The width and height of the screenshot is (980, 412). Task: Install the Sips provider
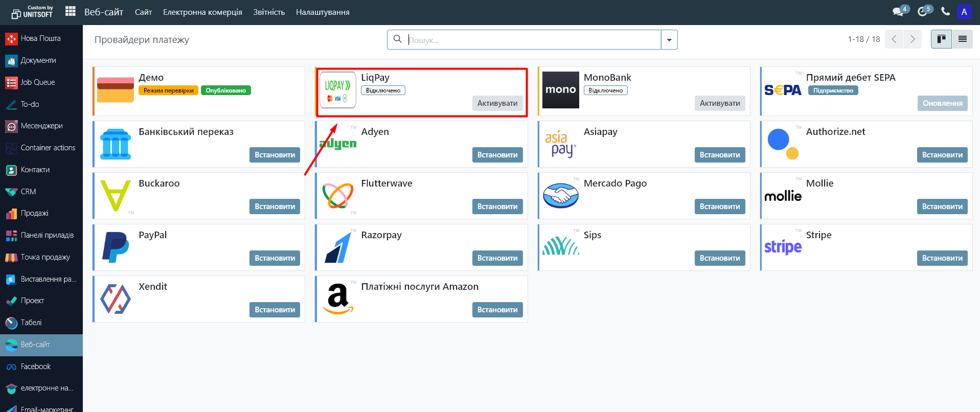pos(720,258)
